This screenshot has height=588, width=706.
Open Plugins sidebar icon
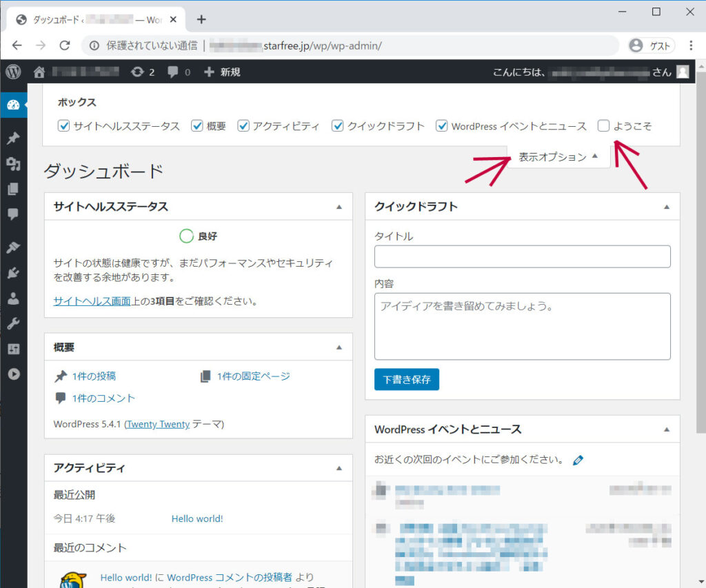[14, 273]
